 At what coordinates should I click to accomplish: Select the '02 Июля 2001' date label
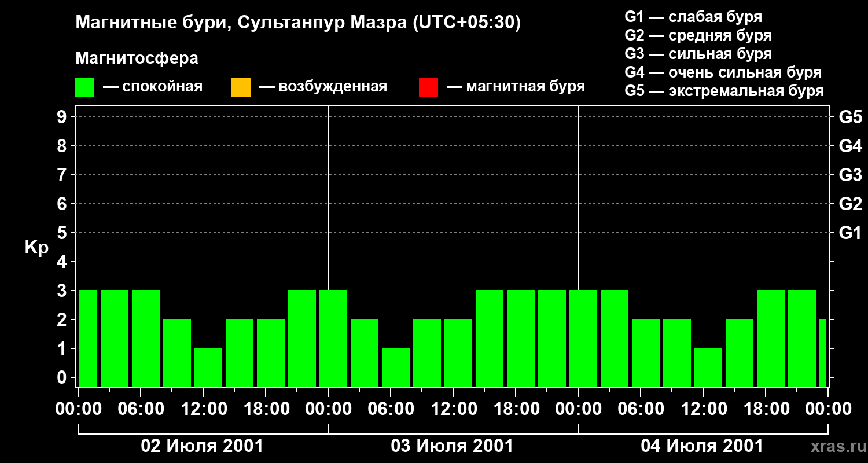[202, 446]
